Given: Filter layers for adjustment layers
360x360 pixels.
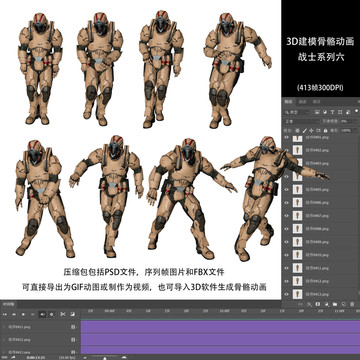Looking at the screenshot, I should pyautogui.click(x=325, y=112).
